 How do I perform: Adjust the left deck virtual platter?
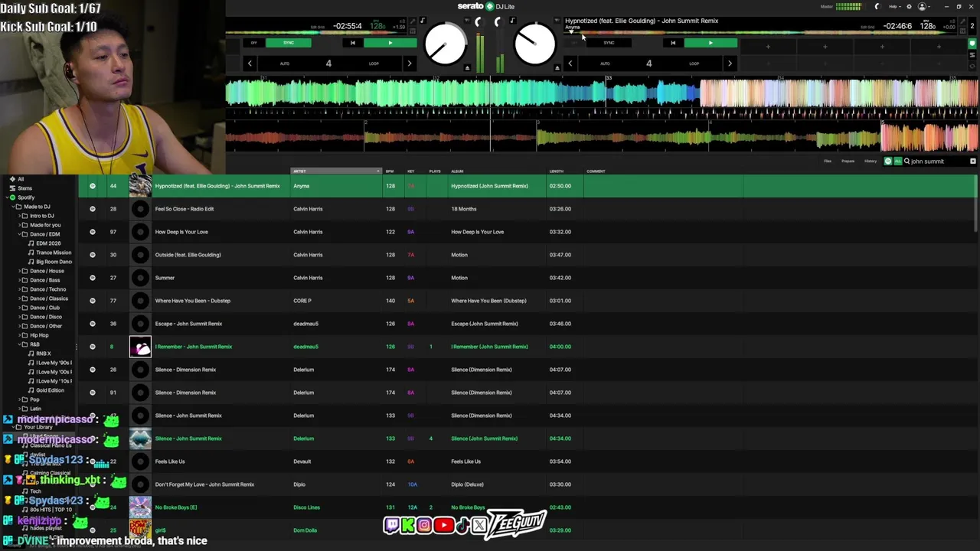point(445,44)
